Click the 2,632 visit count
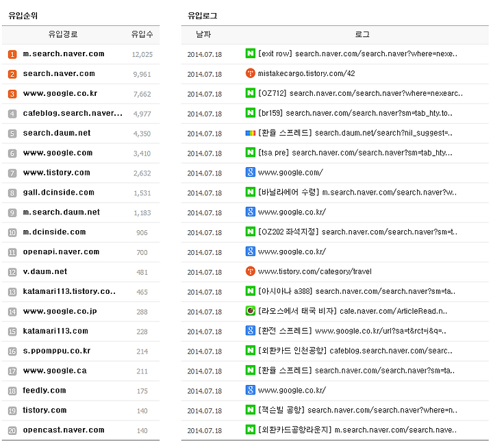The width and height of the screenshot is (493, 448). (x=142, y=173)
